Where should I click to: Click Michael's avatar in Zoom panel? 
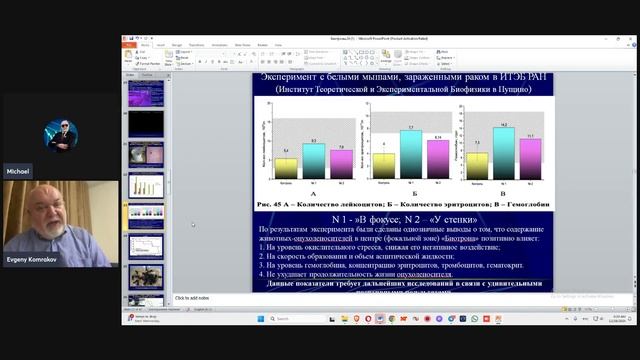click(61, 136)
